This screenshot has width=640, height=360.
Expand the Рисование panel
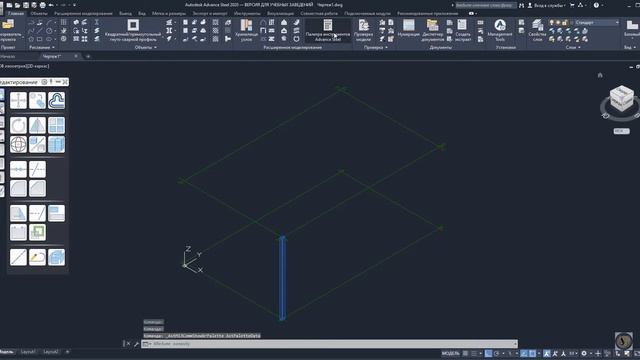(x=42, y=47)
